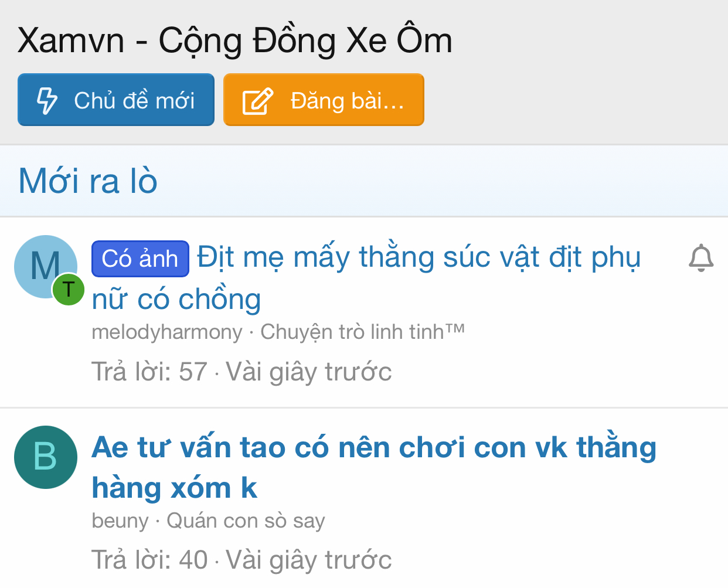
Task: Go to the Quán con sò say forum
Action: tap(246, 521)
